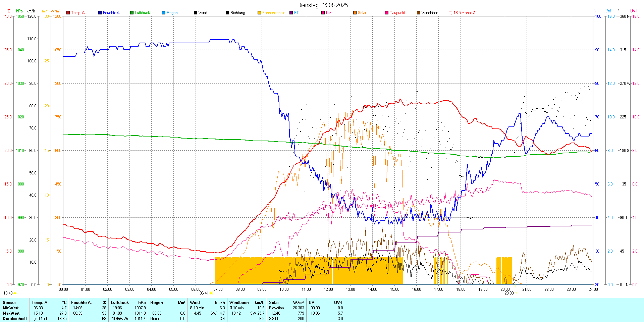644x322 pixels.
Task: Click the purple ET legend square
Action: pyautogui.click(x=291, y=13)
